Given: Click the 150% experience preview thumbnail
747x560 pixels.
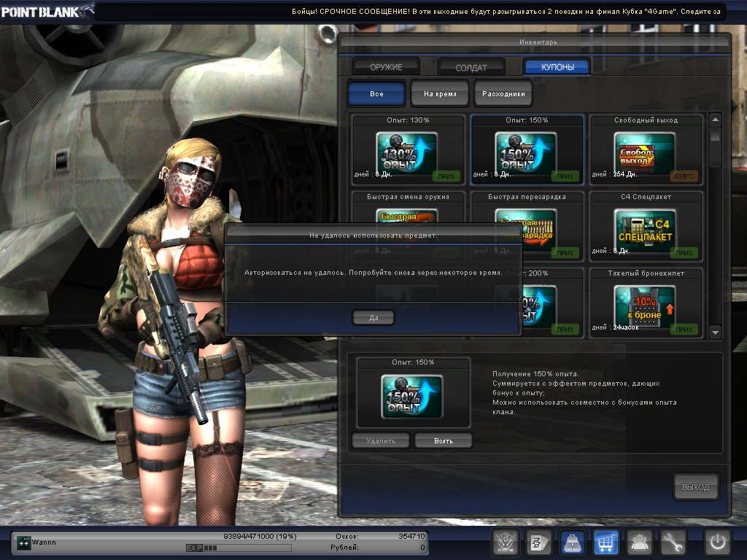Looking at the screenshot, I should pyautogui.click(x=412, y=396).
